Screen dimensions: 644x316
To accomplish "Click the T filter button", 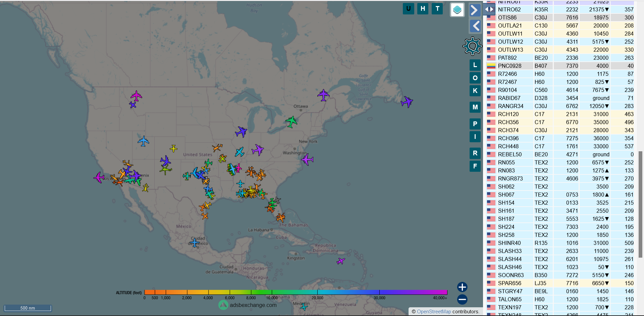I will click(x=437, y=9).
